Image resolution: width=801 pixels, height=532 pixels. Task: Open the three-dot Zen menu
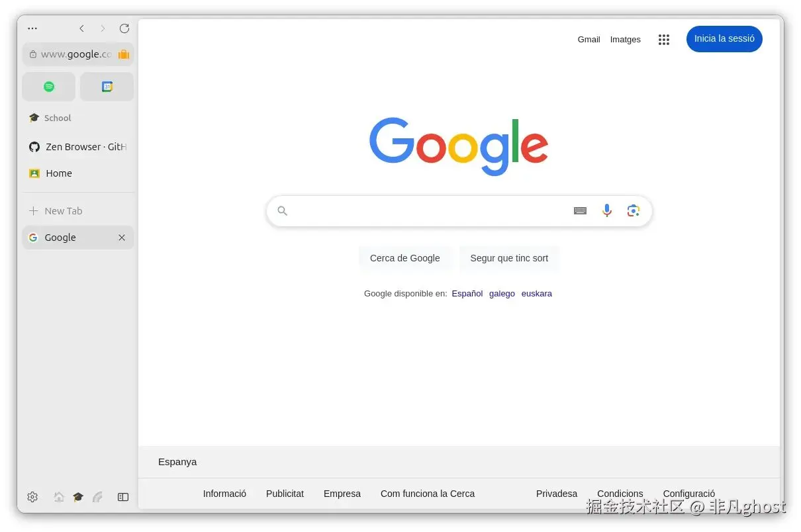click(32, 28)
